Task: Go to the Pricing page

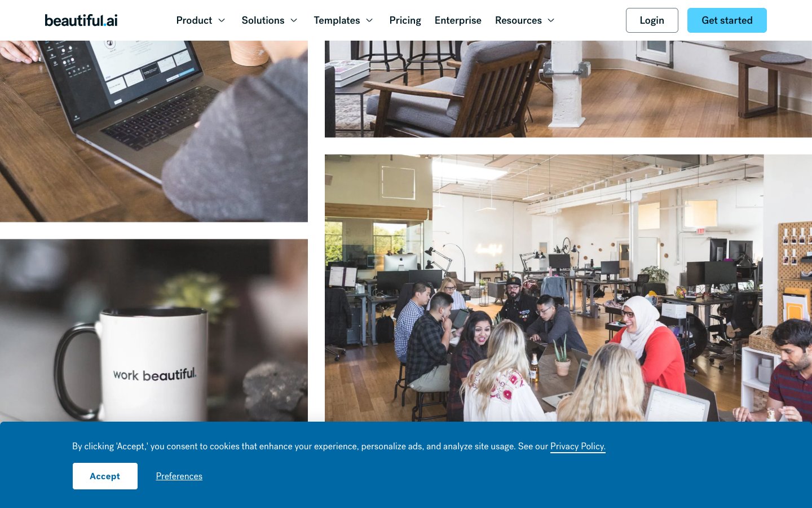Action: 405,20
